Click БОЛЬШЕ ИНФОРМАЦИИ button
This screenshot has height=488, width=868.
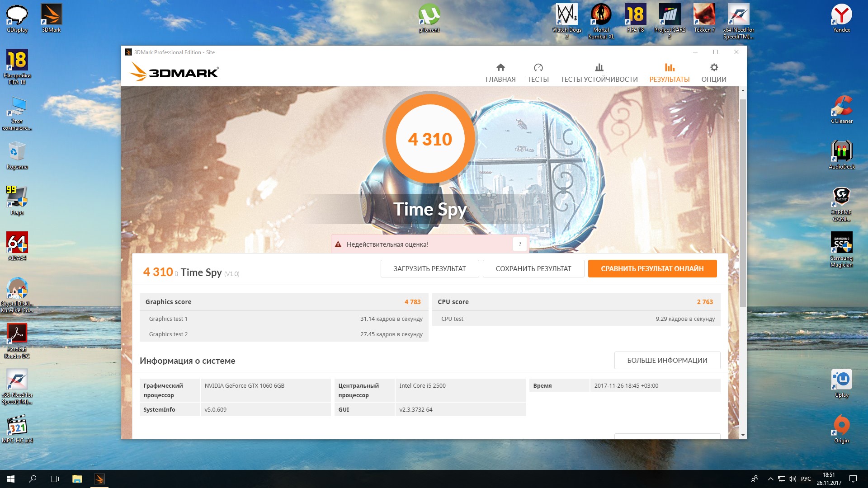(x=667, y=360)
